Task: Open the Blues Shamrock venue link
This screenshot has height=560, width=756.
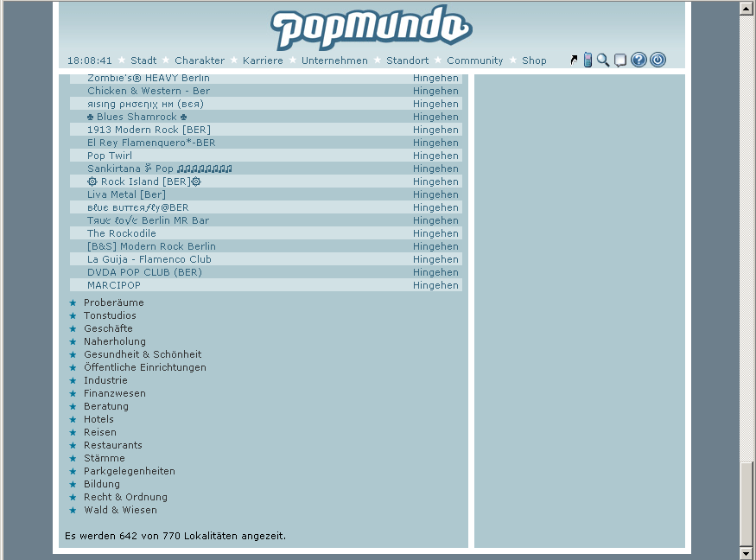Action: 137,117
